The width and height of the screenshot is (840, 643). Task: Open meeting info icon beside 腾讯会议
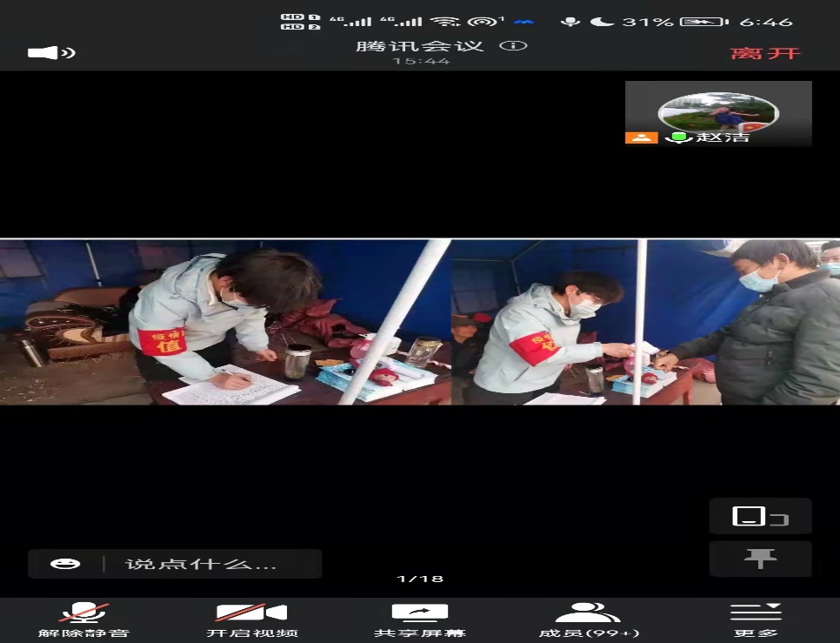click(514, 45)
